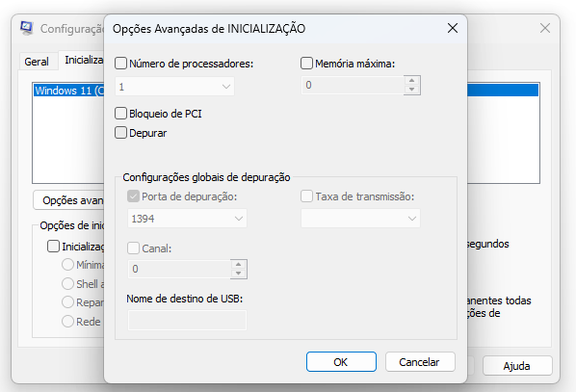
Task: Click the Canal spinner down arrow
Action: pyautogui.click(x=239, y=274)
